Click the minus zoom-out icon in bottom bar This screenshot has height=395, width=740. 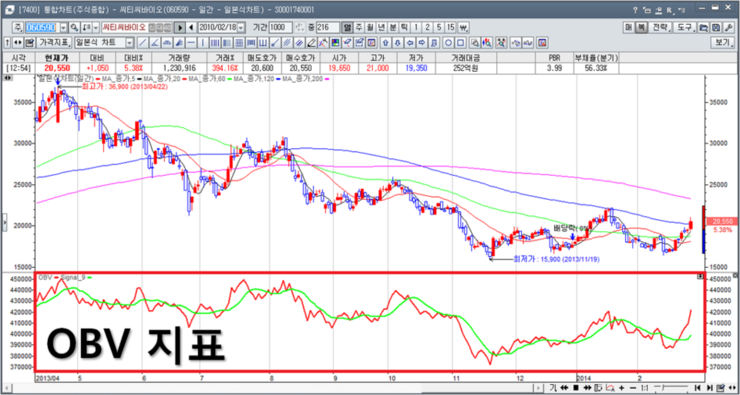point(633,388)
